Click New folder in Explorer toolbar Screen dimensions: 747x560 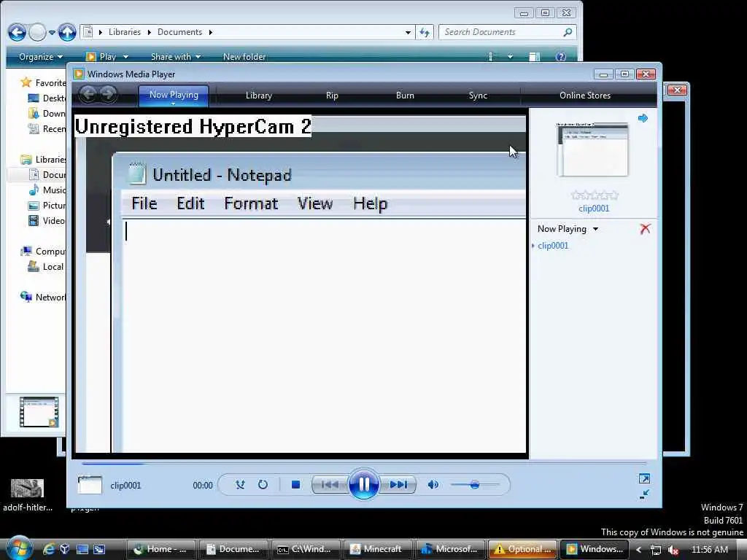pos(244,57)
